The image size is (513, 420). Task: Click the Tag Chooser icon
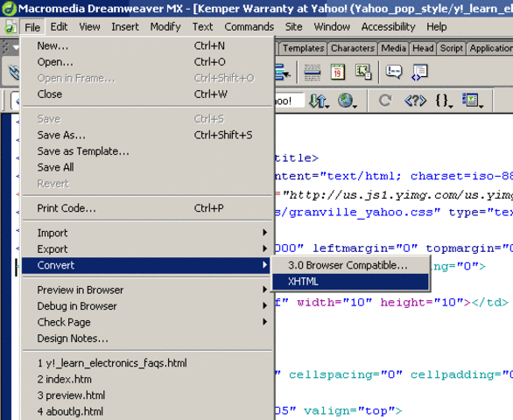click(419, 72)
